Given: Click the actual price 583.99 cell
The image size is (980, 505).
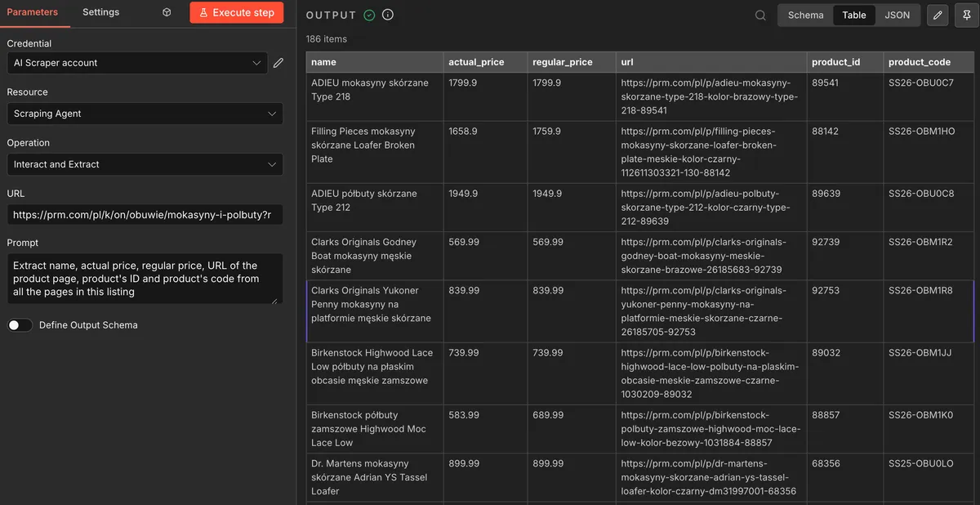Looking at the screenshot, I should (x=485, y=429).
